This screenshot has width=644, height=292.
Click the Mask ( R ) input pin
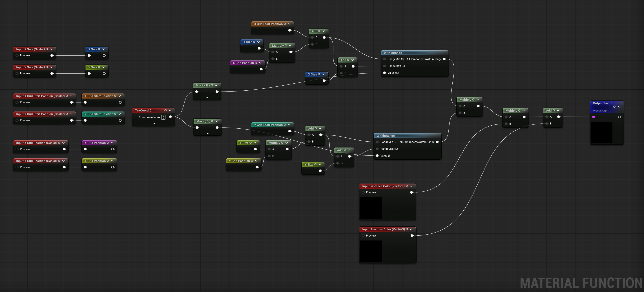tap(197, 92)
